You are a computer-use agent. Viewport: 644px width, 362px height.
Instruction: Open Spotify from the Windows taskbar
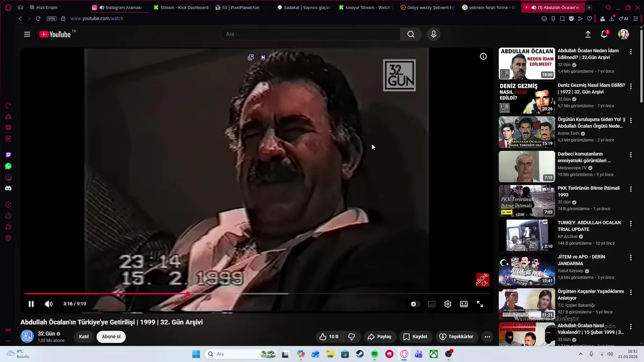[x=374, y=354]
